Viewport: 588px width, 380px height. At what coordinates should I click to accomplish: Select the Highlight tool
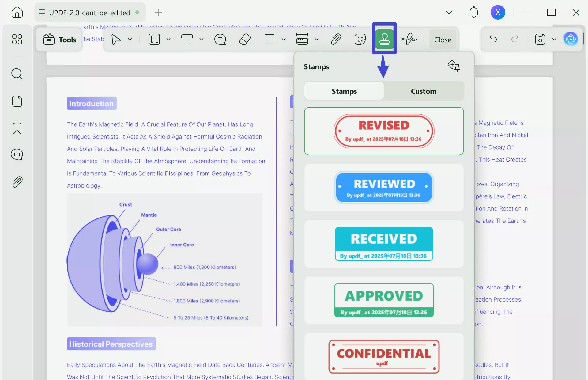click(x=154, y=39)
